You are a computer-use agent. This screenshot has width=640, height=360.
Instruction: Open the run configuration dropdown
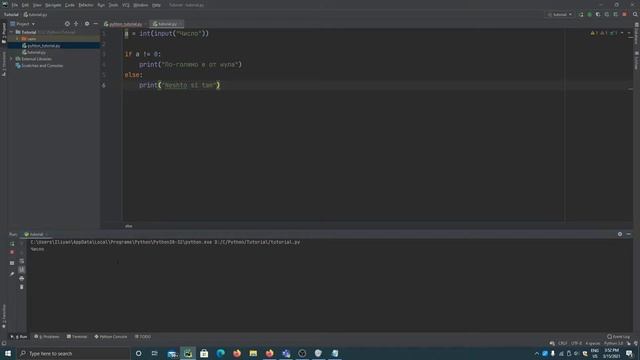560,15
